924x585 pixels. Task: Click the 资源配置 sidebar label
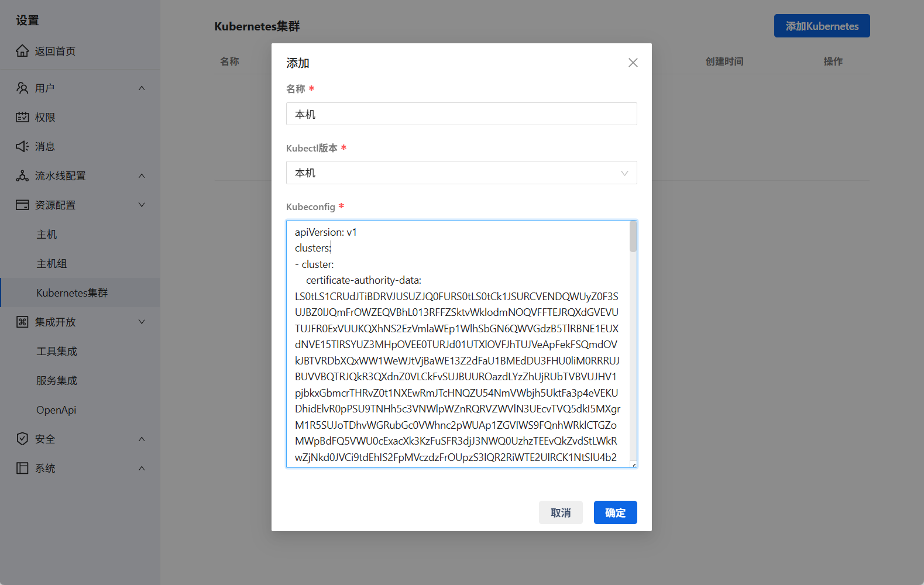coord(55,205)
